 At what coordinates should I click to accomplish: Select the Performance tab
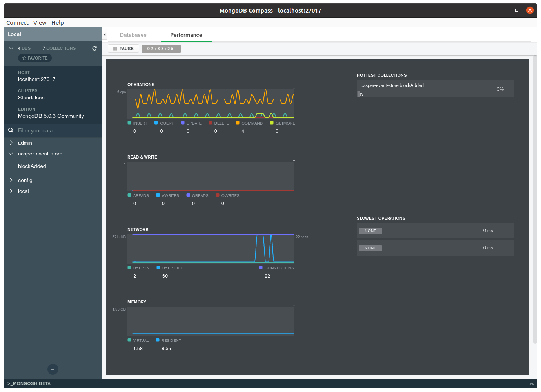click(186, 35)
